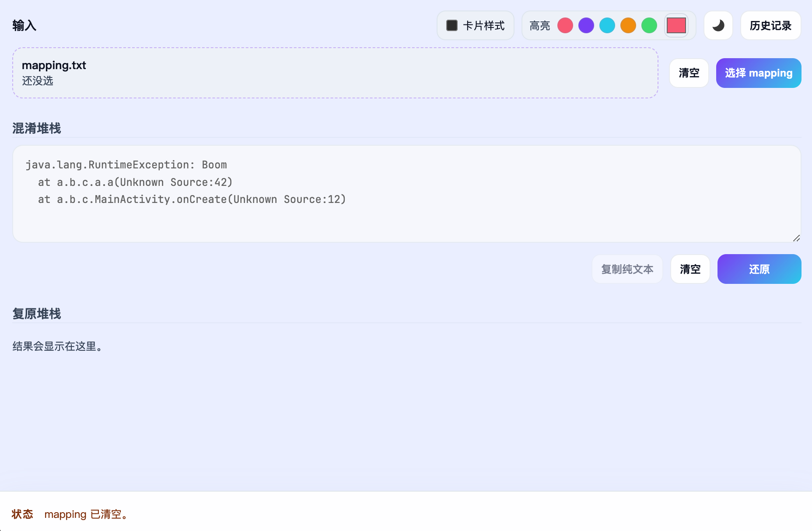Click the 结果会显示在这里 placeholder text
Screen dimensions: 812x531
tap(58, 346)
